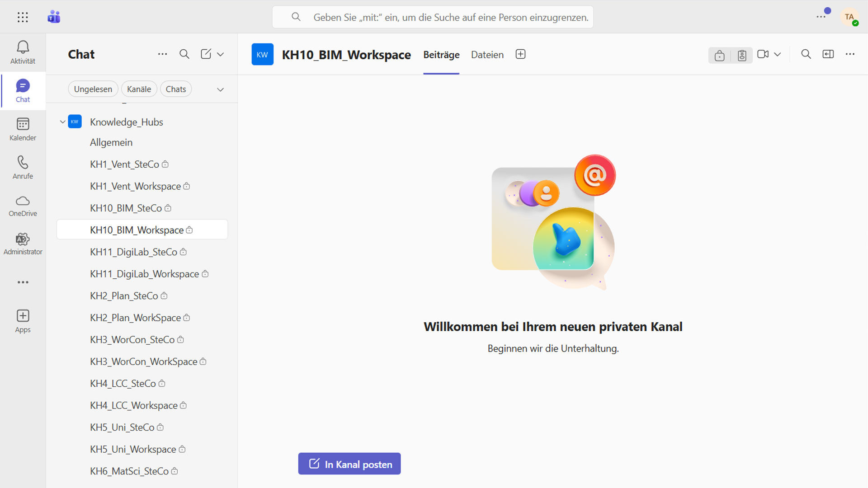Click the search icon in Chat pane

pyautogui.click(x=184, y=54)
